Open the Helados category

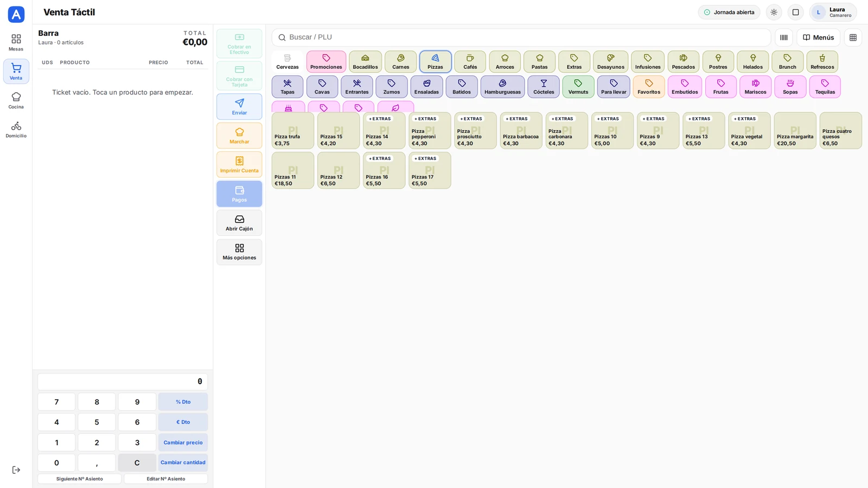pyautogui.click(x=752, y=62)
